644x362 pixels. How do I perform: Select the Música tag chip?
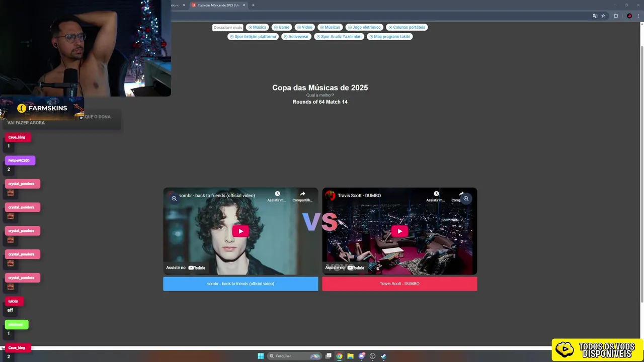click(257, 27)
